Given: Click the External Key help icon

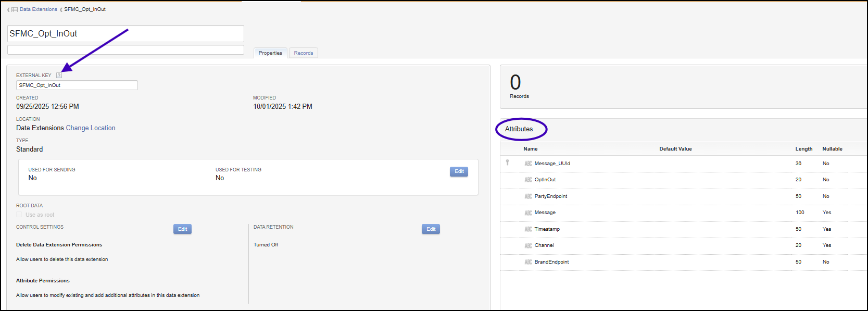Looking at the screenshot, I should click(59, 76).
